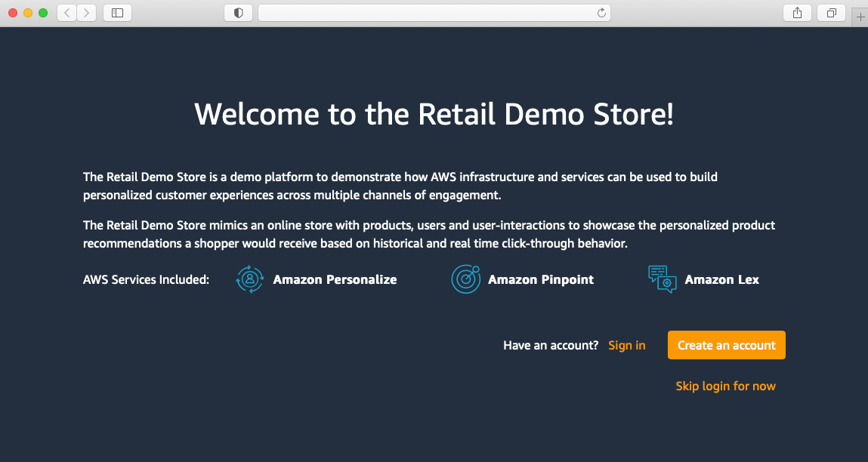Open a new tab with plus button

point(860,17)
